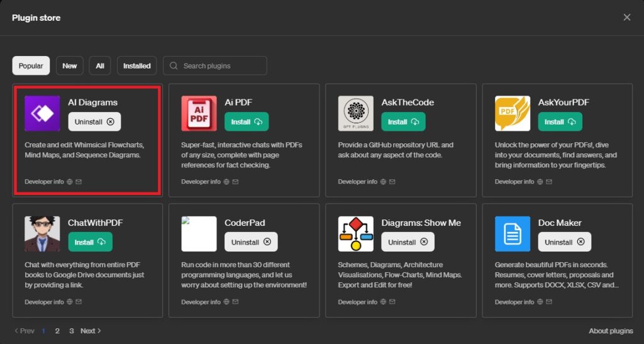The height and width of the screenshot is (344, 644).
Task: Focus the Search plugins field
Action: click(215, 65)
